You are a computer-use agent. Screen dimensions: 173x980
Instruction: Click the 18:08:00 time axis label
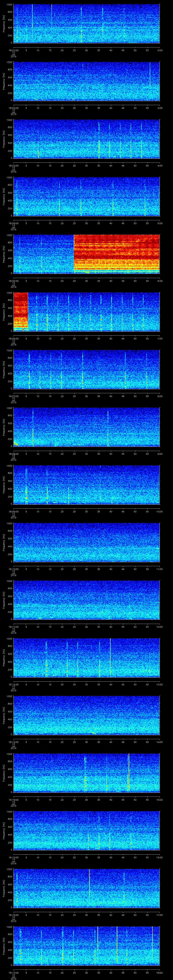[x=13, y=454]
